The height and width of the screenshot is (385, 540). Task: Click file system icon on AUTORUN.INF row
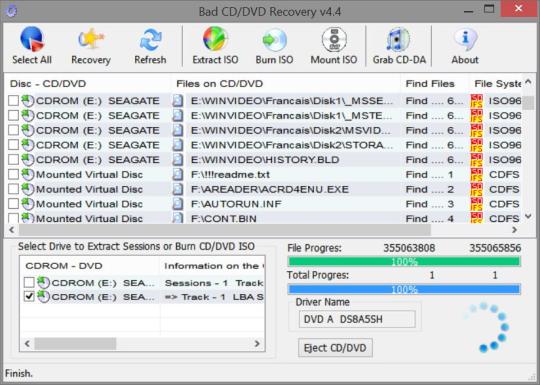(477, 204)
